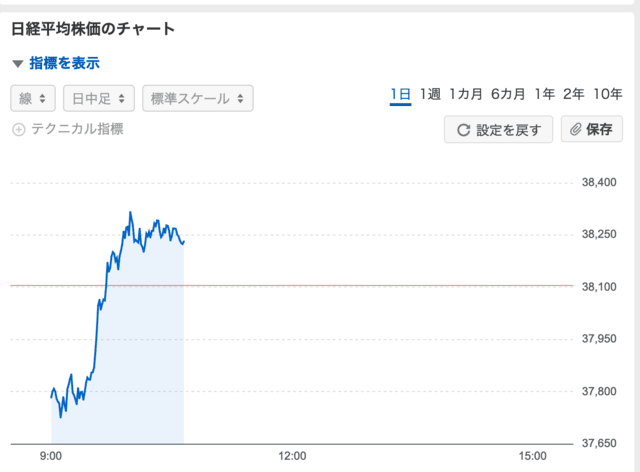
Task: Collapse the triangle next to 指標を表示
Action: 18,64
